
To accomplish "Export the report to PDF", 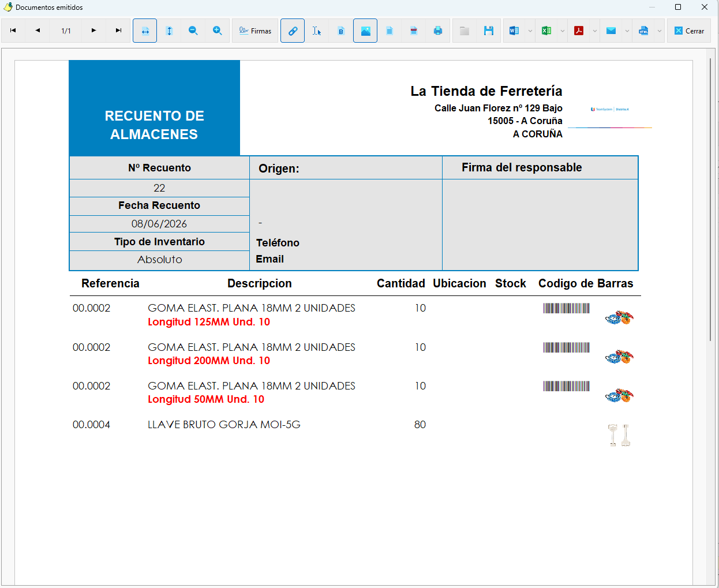I will [579, 31].
